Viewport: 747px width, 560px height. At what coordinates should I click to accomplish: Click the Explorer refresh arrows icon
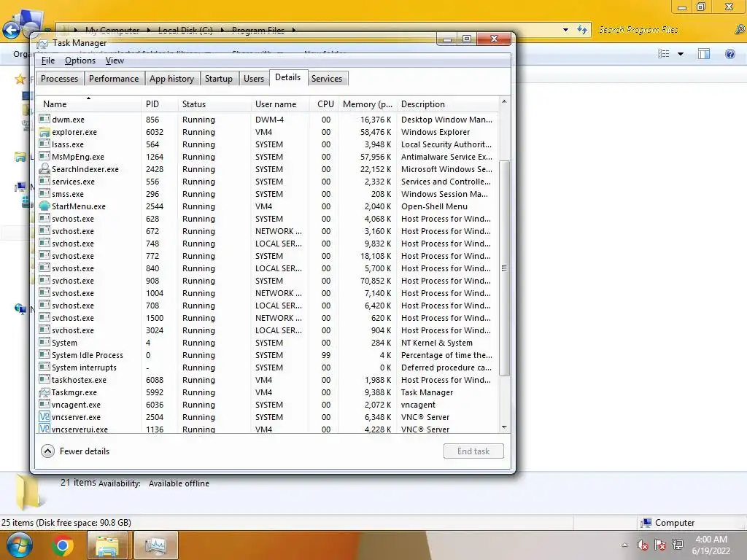click(x=581, y=29)
